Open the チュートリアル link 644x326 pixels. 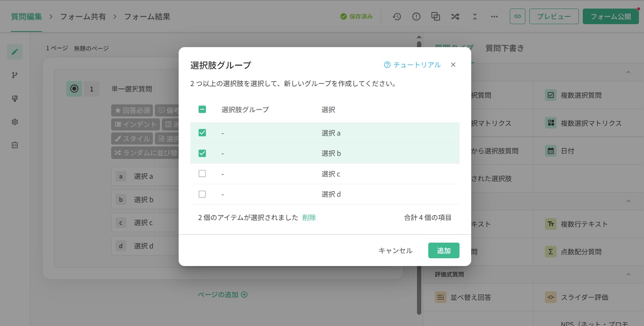(x=417, y=65)
